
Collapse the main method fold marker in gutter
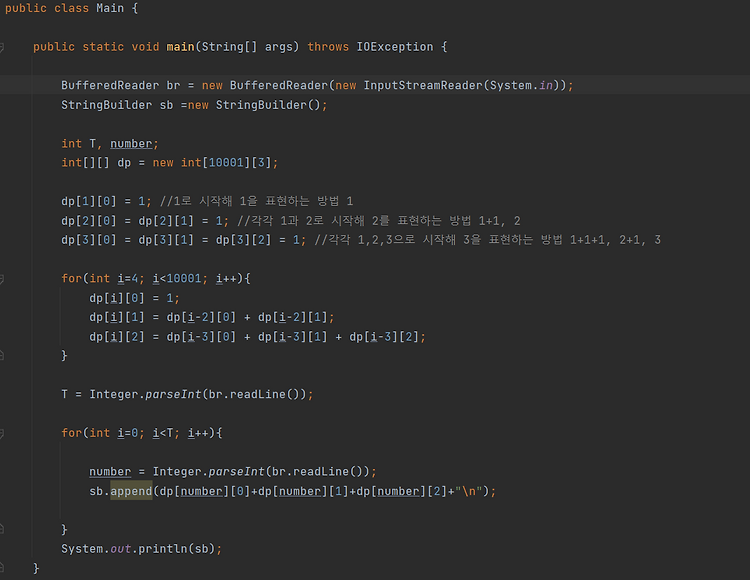coord(2,47)
